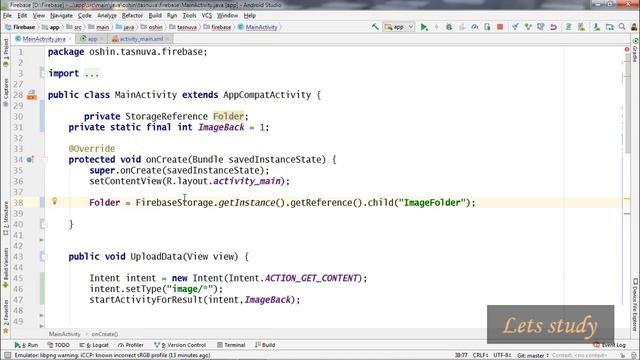Image resolution: width=640 pixels, height=360 pixels.
Task: Open the Build tool window button
Action: (265, 345)
